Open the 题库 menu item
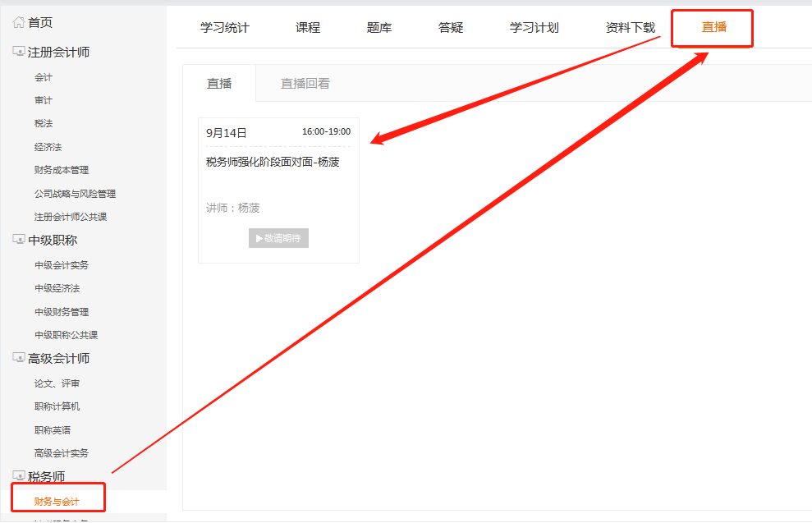 pos(378,27)
